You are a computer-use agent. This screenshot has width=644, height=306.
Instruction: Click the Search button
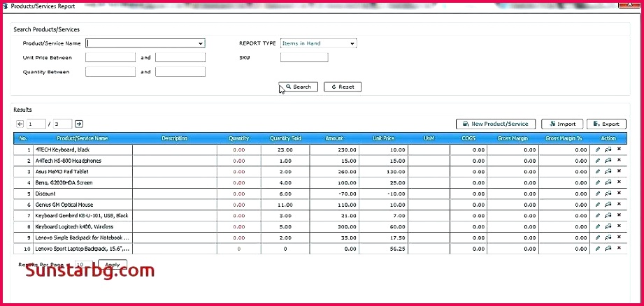(x=299, y=87)
